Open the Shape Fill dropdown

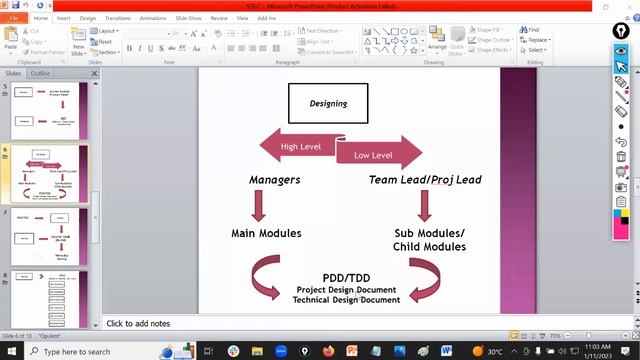click(x=486, y=30)
